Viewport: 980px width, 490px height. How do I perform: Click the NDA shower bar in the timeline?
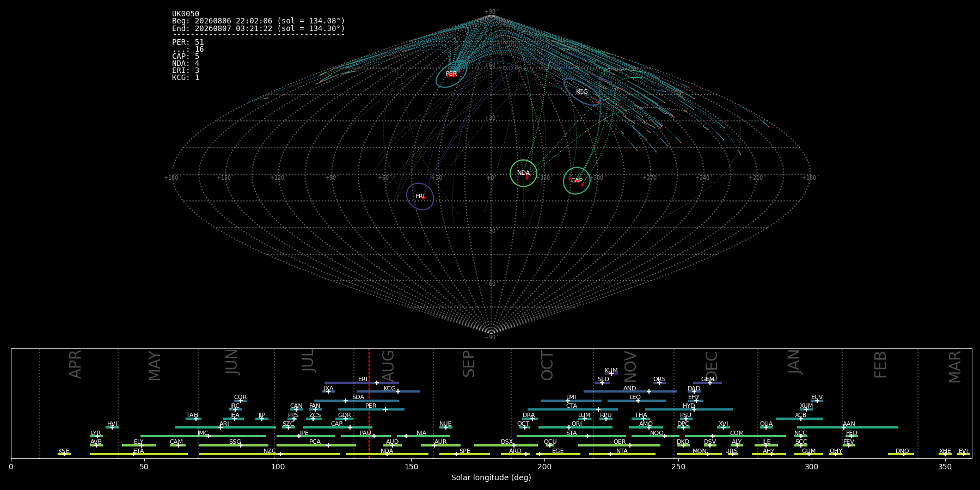pyautogui.click(x=387, y=454)
